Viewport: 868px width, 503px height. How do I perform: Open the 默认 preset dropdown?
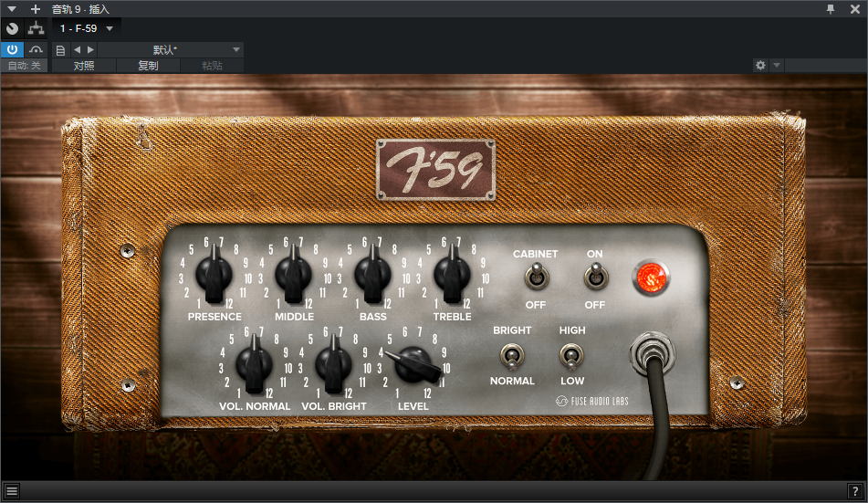[171, 50]
